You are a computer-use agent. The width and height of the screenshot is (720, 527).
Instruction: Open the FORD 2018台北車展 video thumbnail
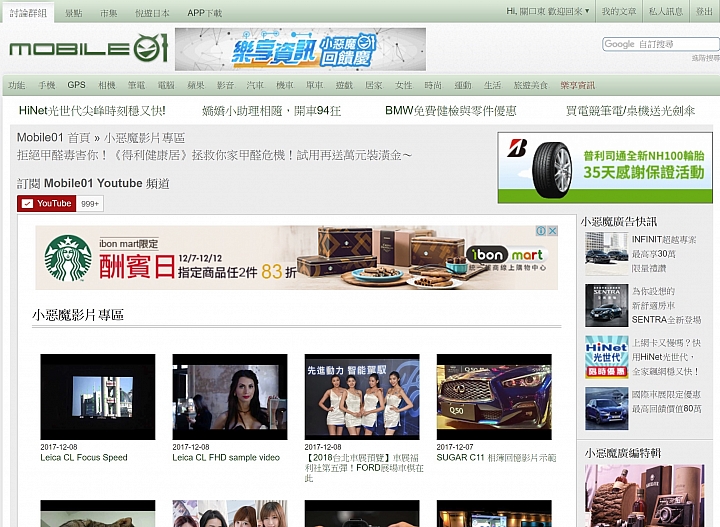362,397
